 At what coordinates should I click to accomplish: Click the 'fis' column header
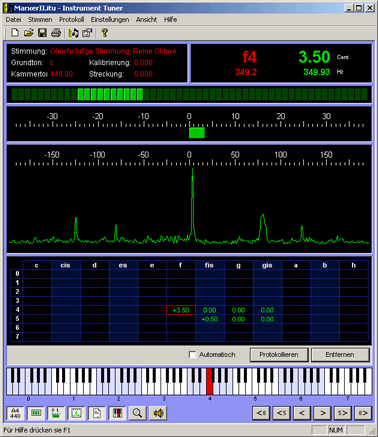(x=210, y=265)
